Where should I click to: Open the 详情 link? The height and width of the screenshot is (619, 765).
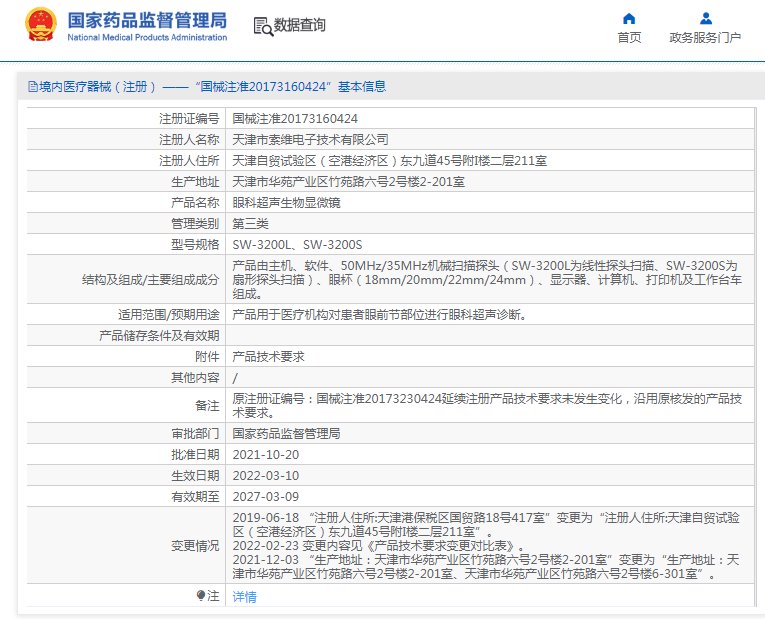(244, 596)
